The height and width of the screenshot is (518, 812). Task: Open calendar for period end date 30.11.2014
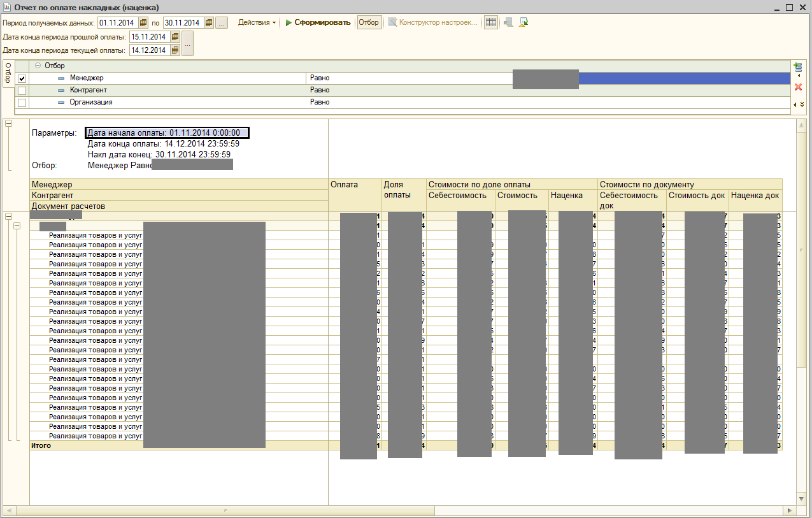click(x=209, y=23)
